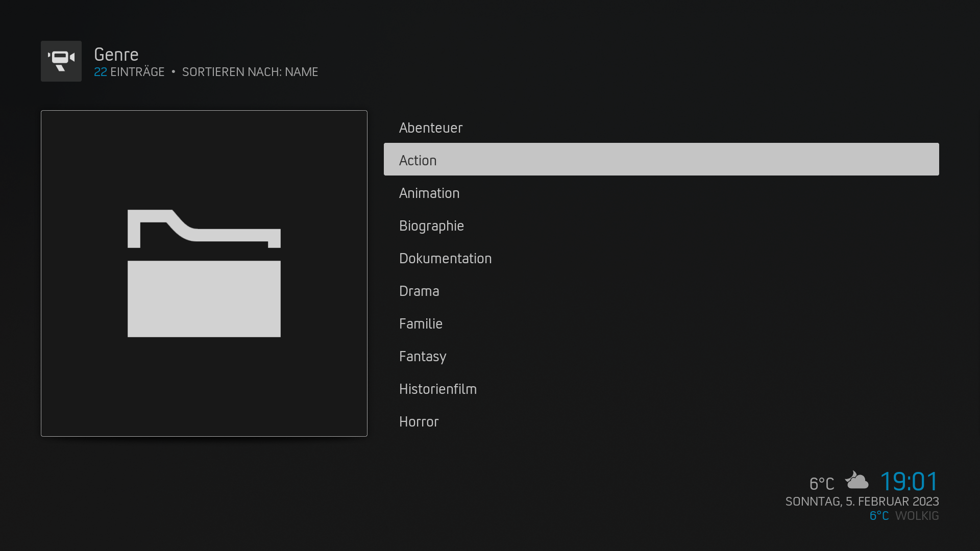Image resolution: width=980 pixels, height=551 pixels.
Task: Open the Biographie genre
Action: [x=661, y=225]
